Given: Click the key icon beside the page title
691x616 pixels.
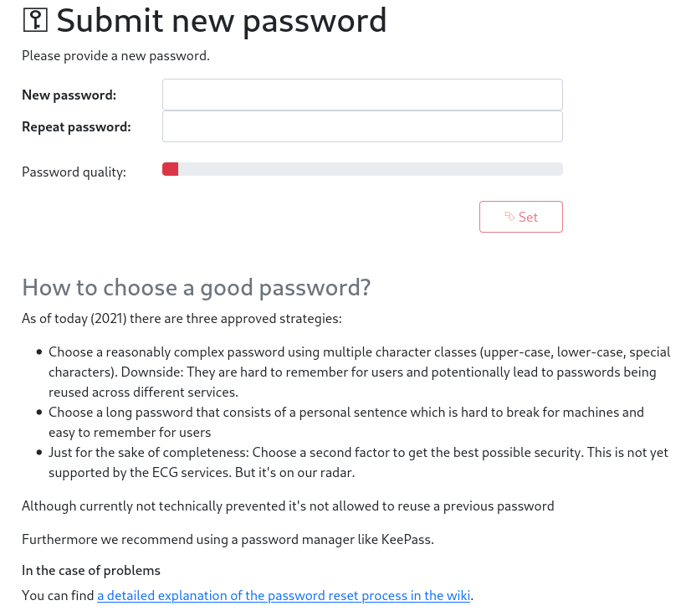Looking at the screenshot, I should pyautogui.click(x=35, y=20).
